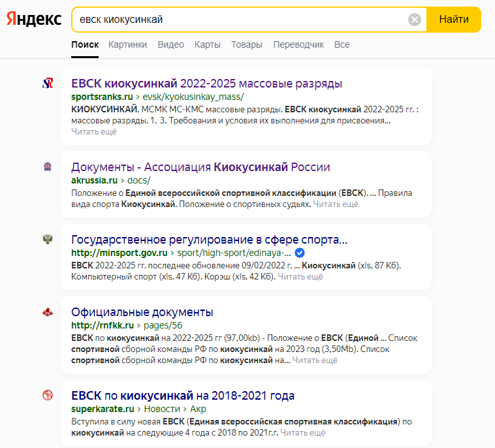Screen dimensions: 495x448
Task: Switch to the Картинки tab
Action: [x=127, y=44]
